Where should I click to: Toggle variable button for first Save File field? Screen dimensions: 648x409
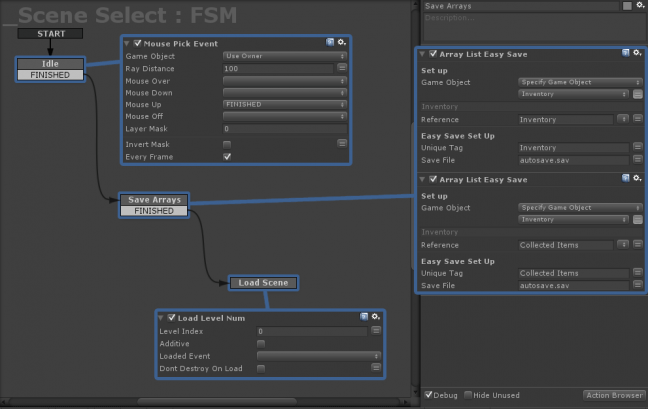click(x=638, y=159)
